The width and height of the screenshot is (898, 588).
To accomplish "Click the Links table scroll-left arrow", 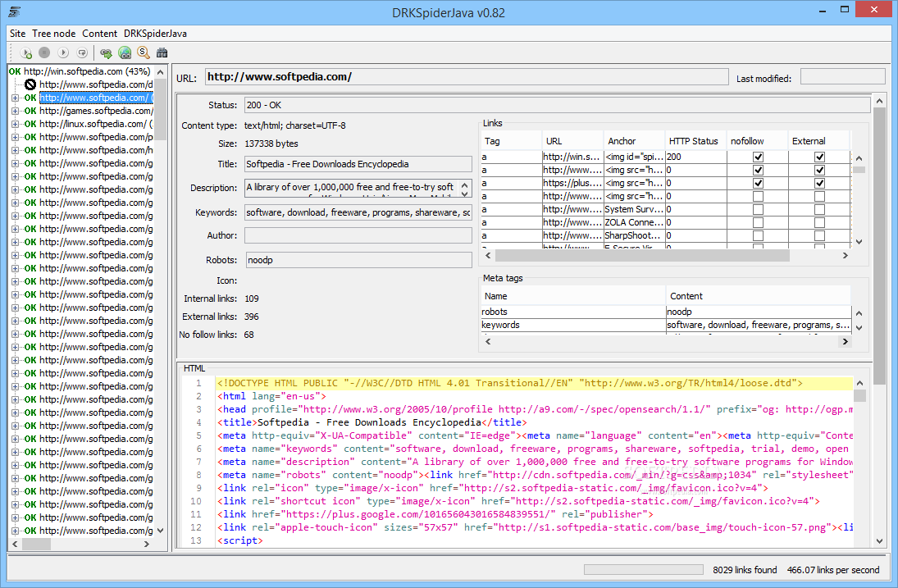I will pyautogui.click(x=488, y=255).
